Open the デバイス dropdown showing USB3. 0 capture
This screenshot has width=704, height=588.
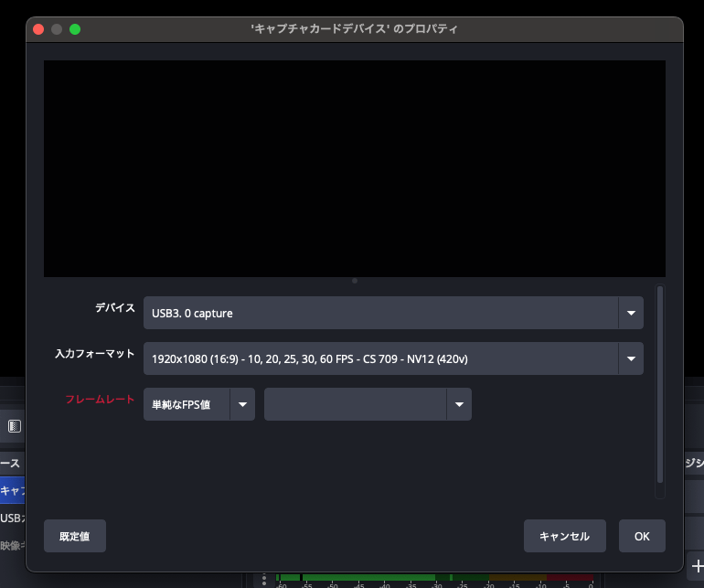tap(380, 313)
